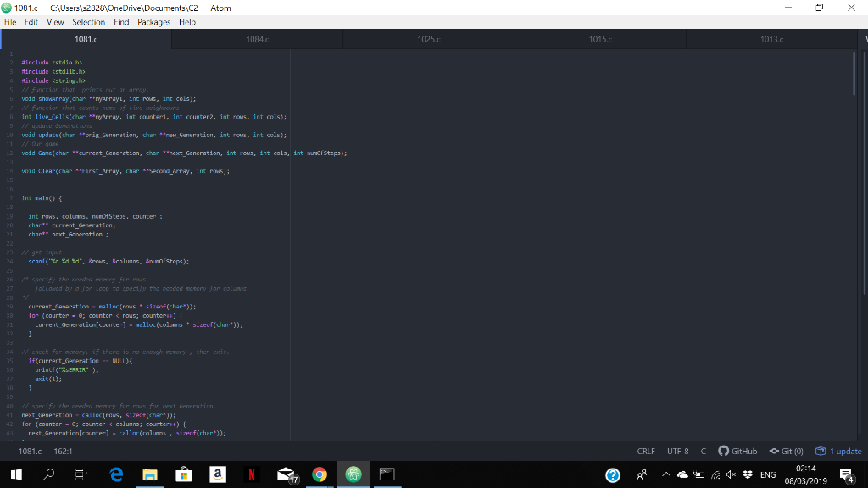Image resolution: width=868 pixels, height=488 pixels.
Task: Switch to the 1084.c tab
Action: (256, 38)
